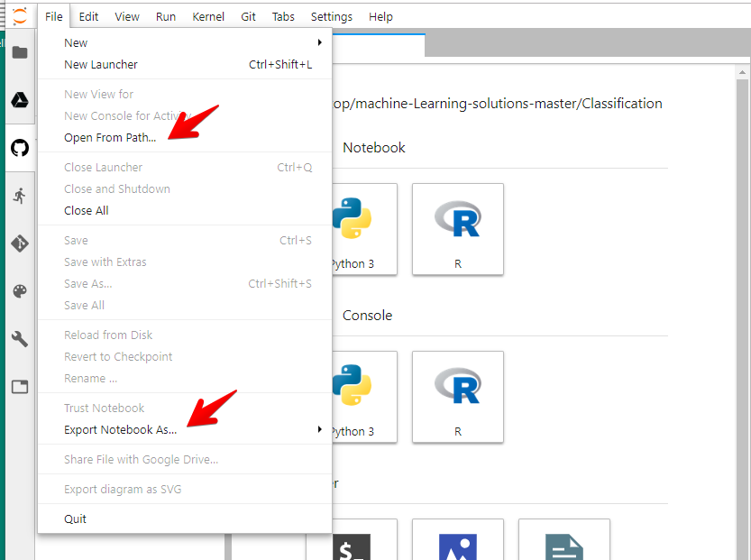Viewport: 751px width, 560px height.
Task: Open the GitHub sidebar panel
Action: pyautogui.click(x=20, y=148)
